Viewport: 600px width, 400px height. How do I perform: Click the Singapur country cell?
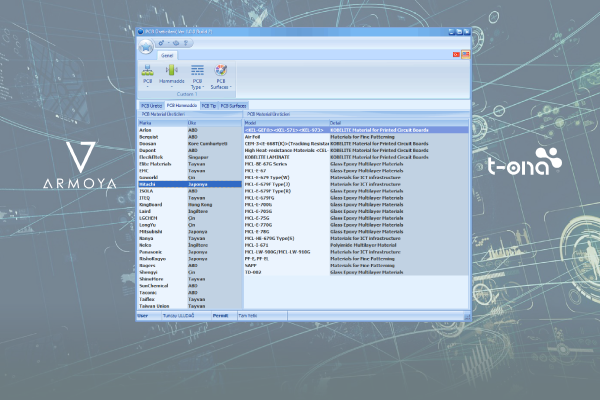tap(214, 157)
